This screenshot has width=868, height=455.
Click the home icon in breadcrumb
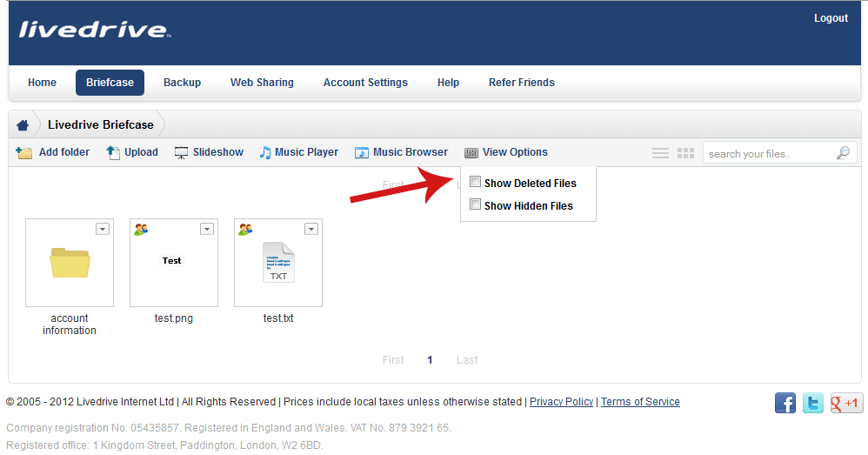23,125
